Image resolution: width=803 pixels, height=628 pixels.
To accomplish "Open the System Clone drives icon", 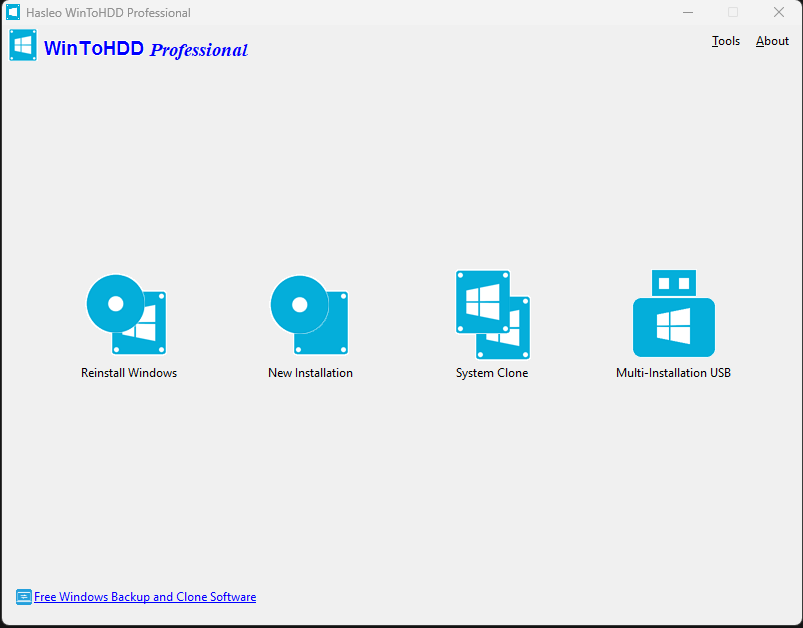I will [x=493, y=315].
